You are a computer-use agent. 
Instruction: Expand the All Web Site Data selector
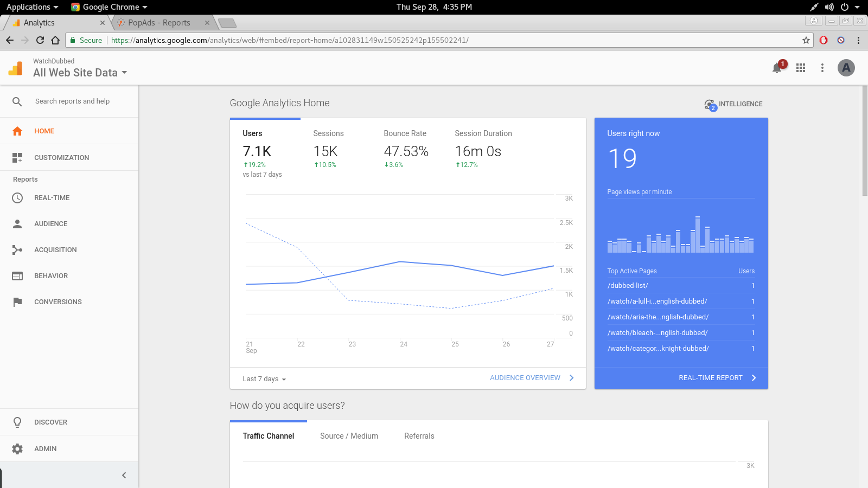click(x=80, y=73)
